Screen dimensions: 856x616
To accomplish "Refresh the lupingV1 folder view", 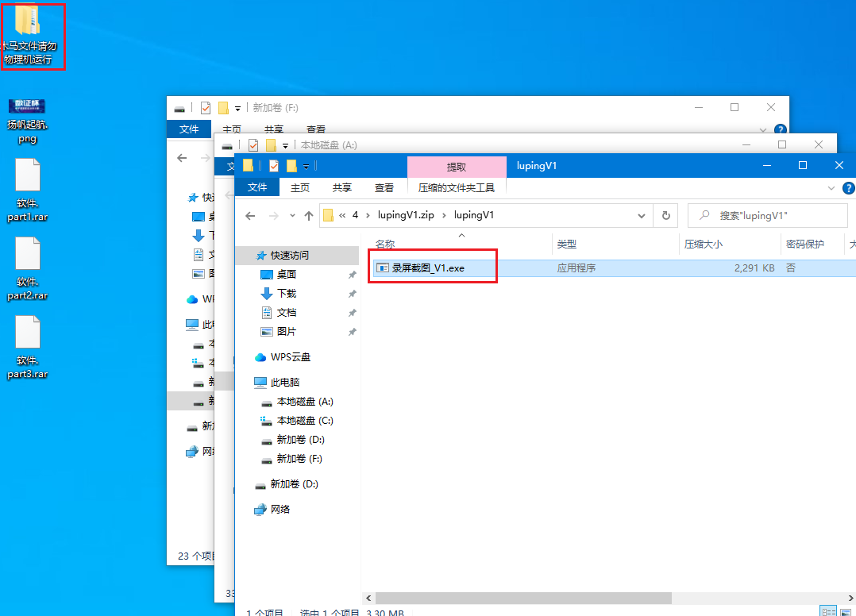I will coord(665,216).
